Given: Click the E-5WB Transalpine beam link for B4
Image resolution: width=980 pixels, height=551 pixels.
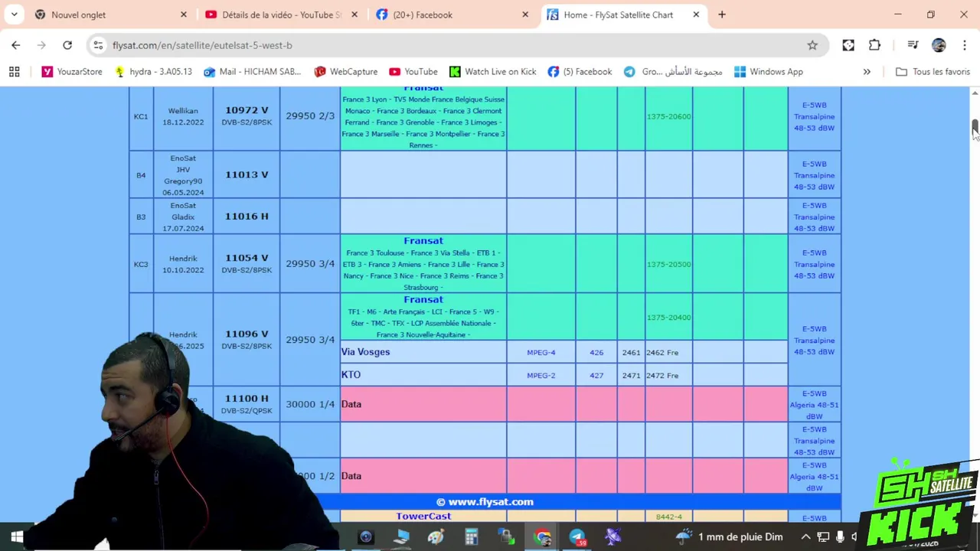Looking at the screenshot, I should click(814, 175).
